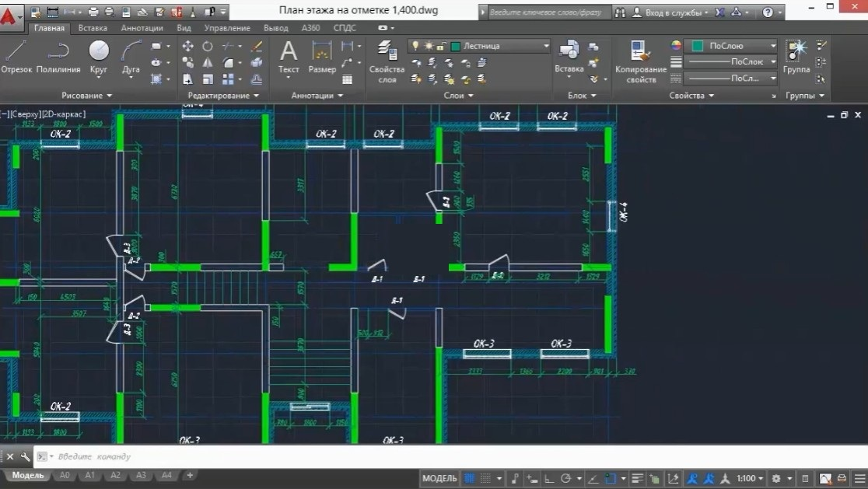Toggle lineweight display in status bar
Image resolution: width=868 pixels, height=489 pixels.
637,478
